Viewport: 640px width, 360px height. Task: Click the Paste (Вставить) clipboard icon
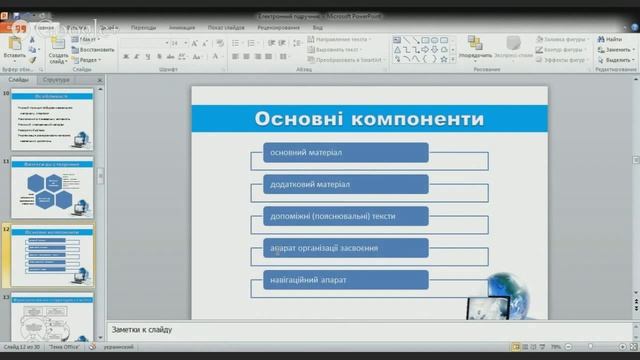(x=15, y=43)
